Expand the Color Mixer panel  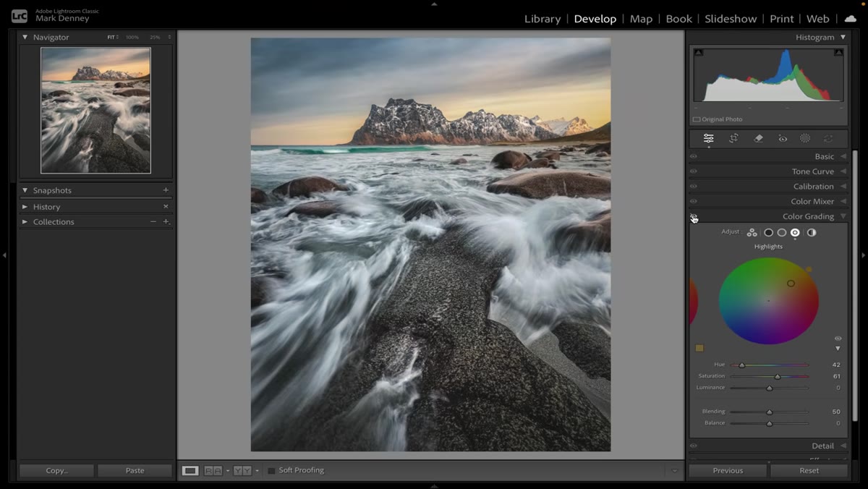coord(843,201)
